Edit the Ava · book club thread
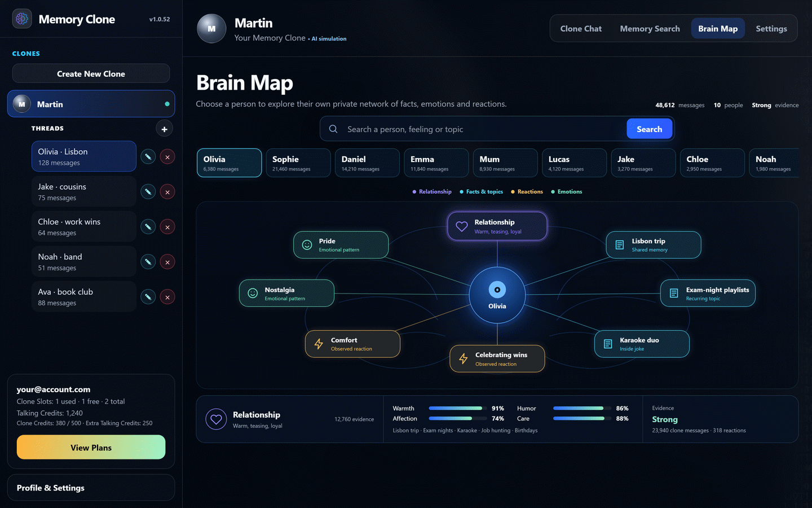 (x=148, y=296)
